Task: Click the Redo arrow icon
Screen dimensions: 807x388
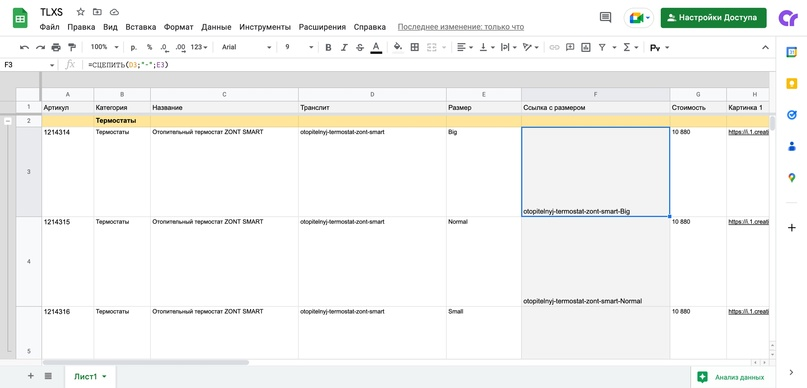Action: point(40,47)
